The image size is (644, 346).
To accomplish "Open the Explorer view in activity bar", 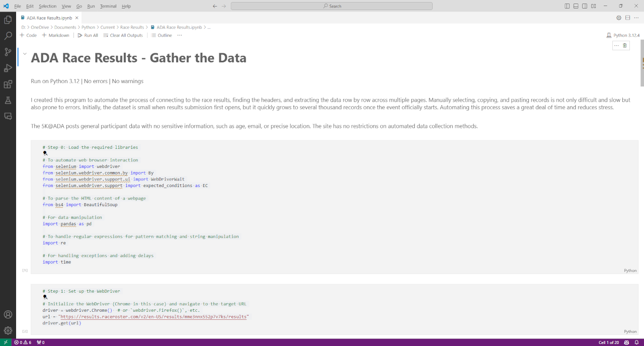I will (8, 20).
